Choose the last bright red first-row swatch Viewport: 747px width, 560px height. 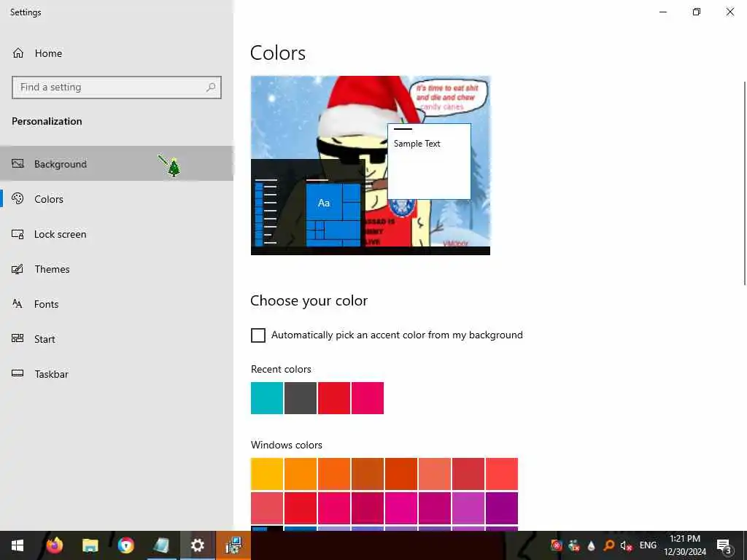(502, 474)
